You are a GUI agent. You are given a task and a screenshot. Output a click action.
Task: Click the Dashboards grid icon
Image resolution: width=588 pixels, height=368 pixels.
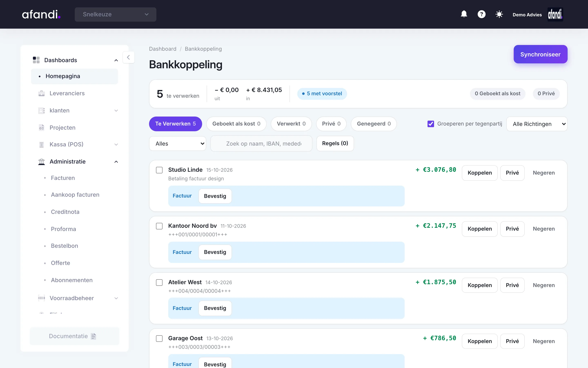[36, 60]
